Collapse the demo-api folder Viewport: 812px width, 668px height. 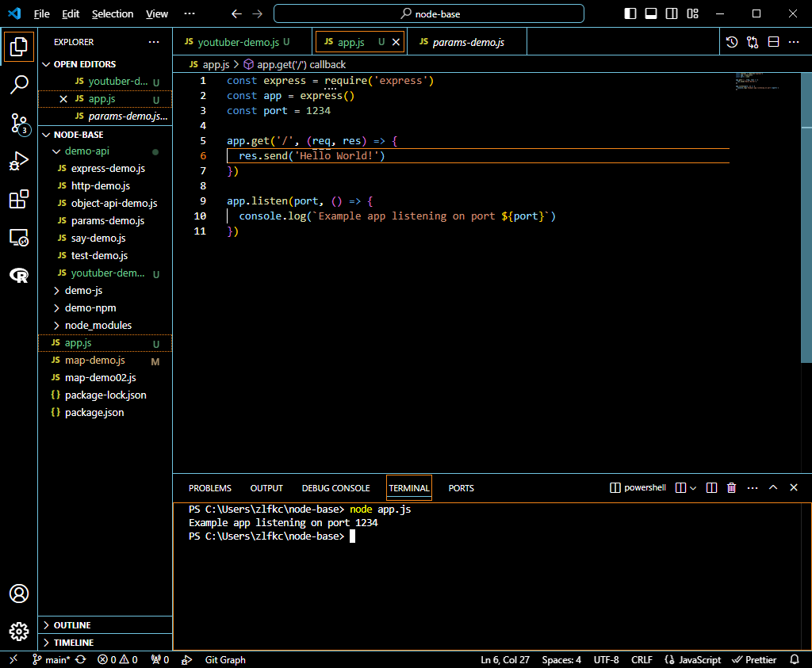click(56, 151)
